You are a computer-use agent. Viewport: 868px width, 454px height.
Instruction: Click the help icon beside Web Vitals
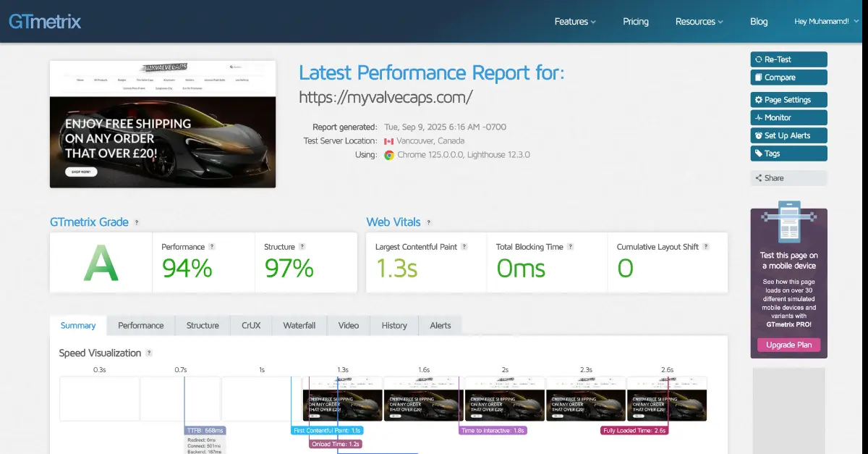coord(429,223)
